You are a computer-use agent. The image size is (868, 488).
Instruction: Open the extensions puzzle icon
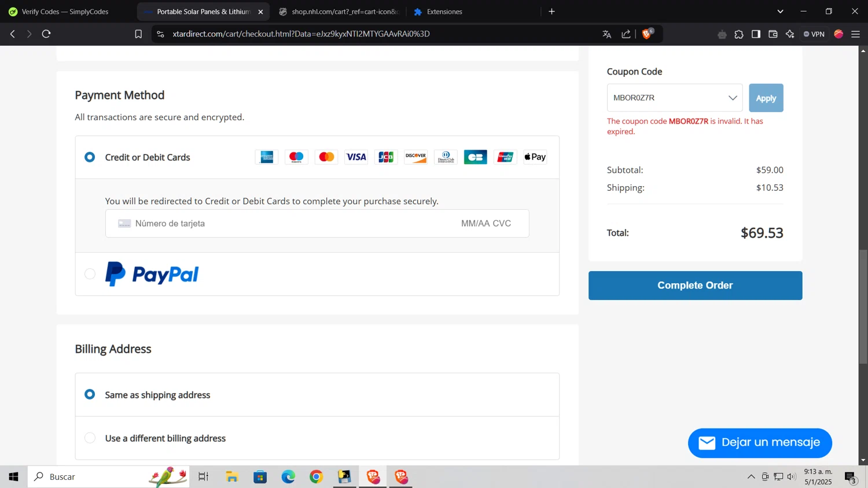[x=739, y=34]
